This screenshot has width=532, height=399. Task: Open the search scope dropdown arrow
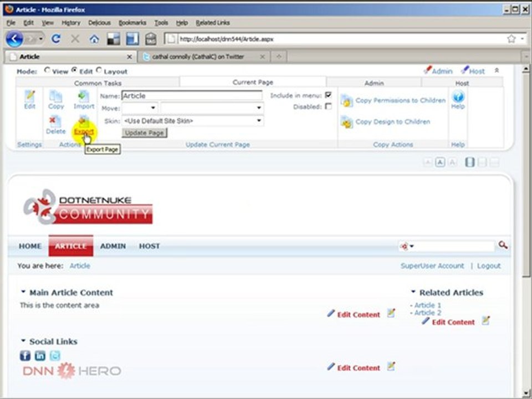(x=412, y=246)
